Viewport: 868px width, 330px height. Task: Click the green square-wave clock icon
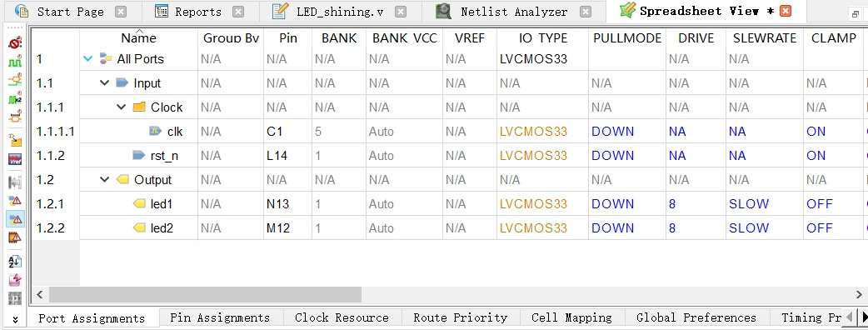tap(15, 62)
